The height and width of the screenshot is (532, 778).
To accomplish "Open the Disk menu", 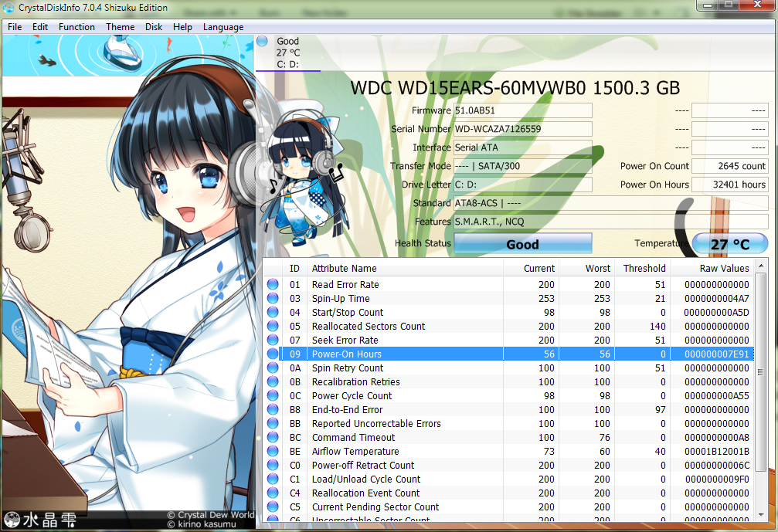I will [154, 27].
